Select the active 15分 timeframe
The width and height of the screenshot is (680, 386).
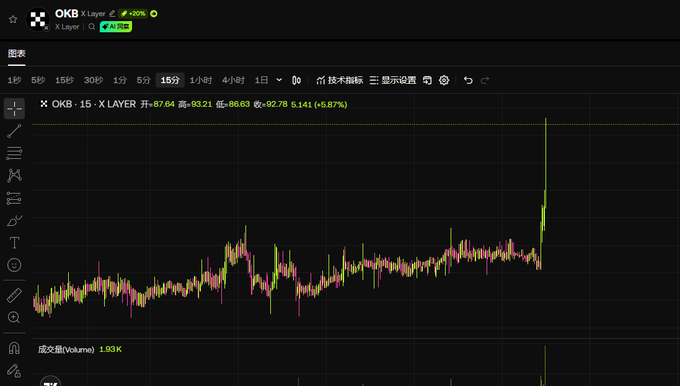pos(170,80)
